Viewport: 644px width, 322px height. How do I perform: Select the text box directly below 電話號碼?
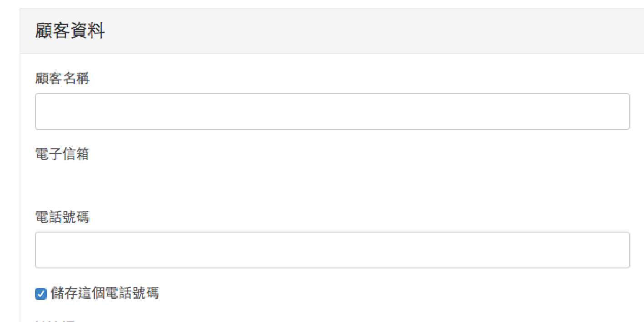coord(332,250)
